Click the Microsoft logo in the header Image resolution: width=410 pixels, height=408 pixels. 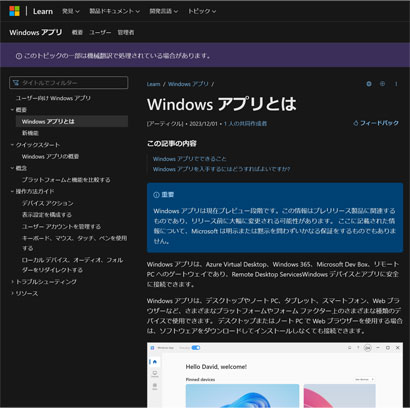14,11
